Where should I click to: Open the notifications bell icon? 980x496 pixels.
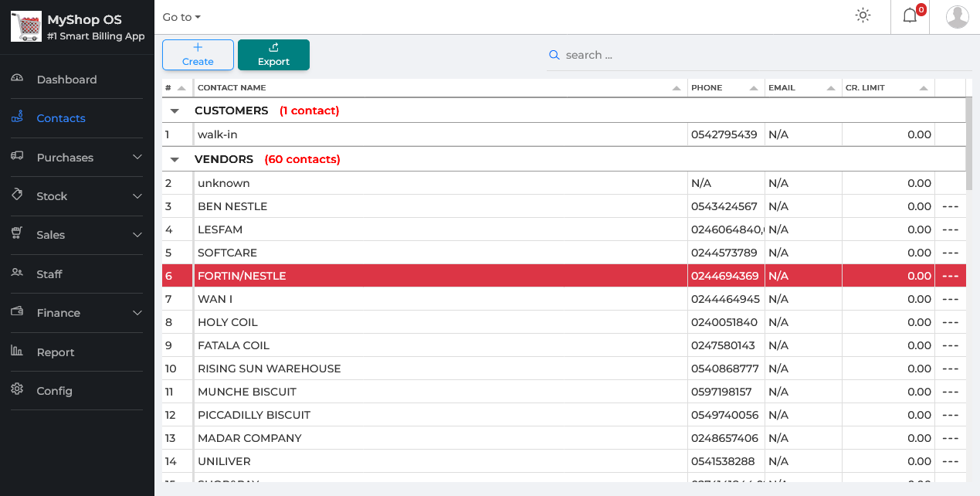910,16
